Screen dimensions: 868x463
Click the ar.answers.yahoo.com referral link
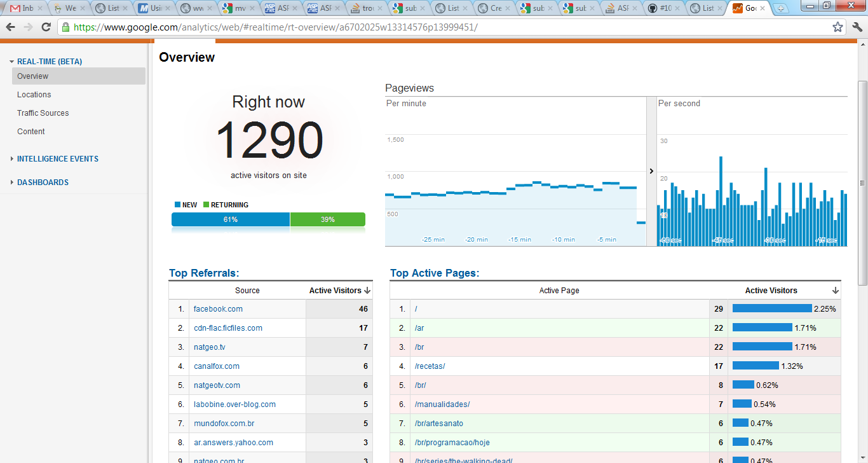point(234,443)
